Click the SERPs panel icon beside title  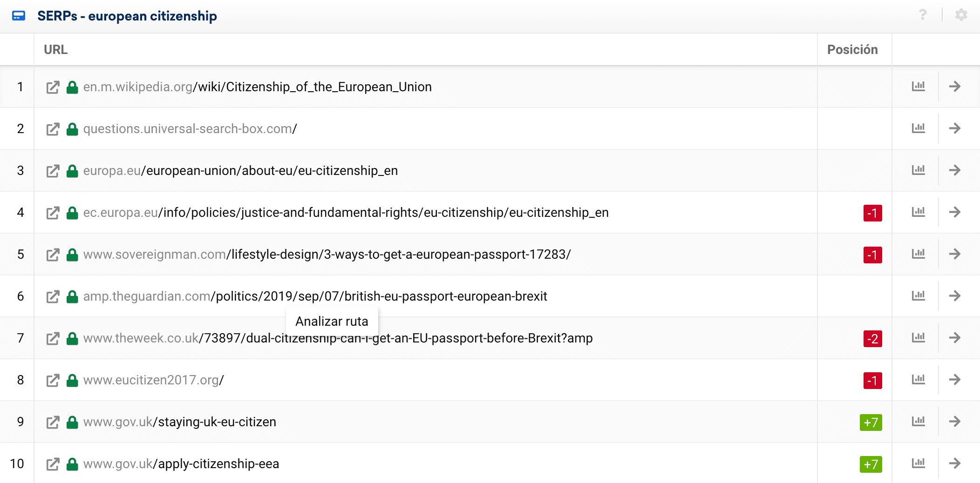click(x=19, y=16)
